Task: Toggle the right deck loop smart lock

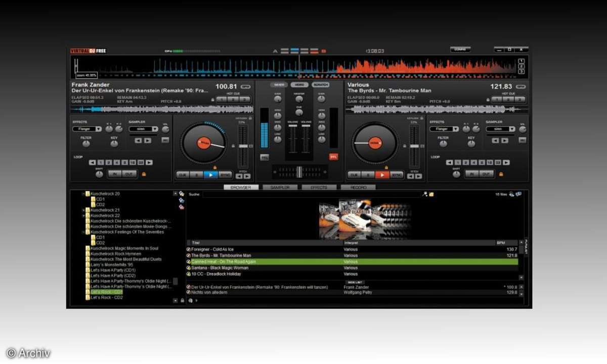Action: tap(501, 174)
